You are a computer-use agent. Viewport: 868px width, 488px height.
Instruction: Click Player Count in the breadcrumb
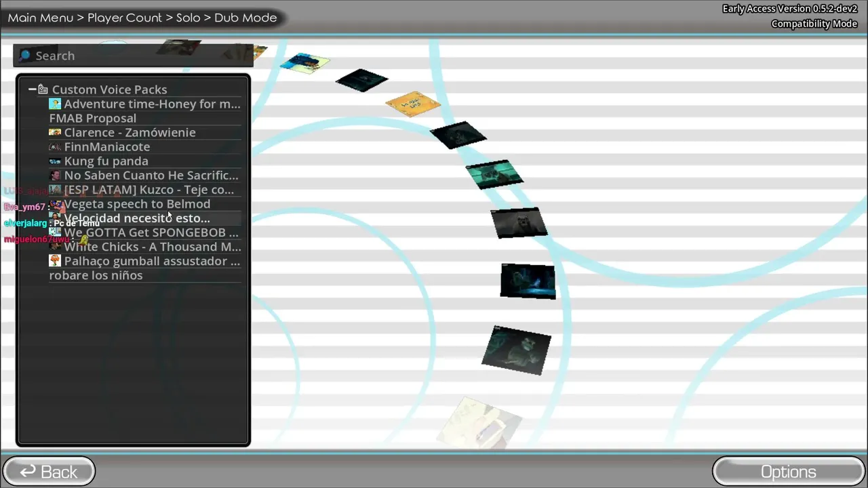[125, 18]
